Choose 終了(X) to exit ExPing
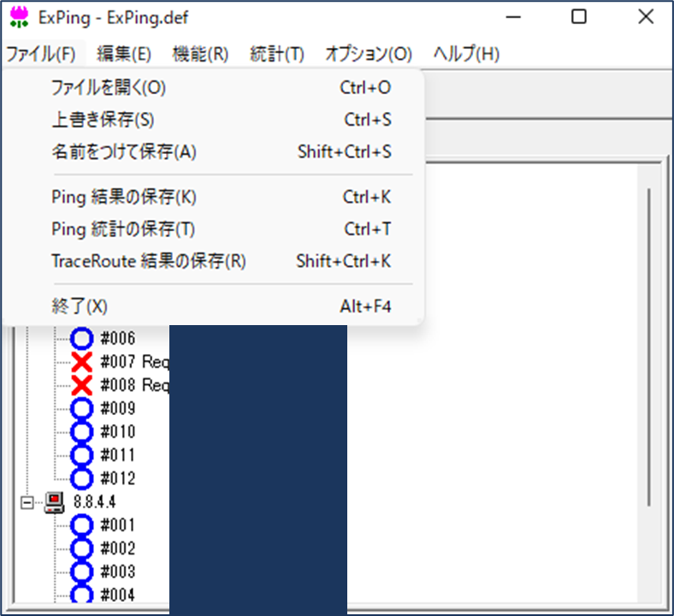The height and width of the screenshot is (616, 674). coord(213,306)
